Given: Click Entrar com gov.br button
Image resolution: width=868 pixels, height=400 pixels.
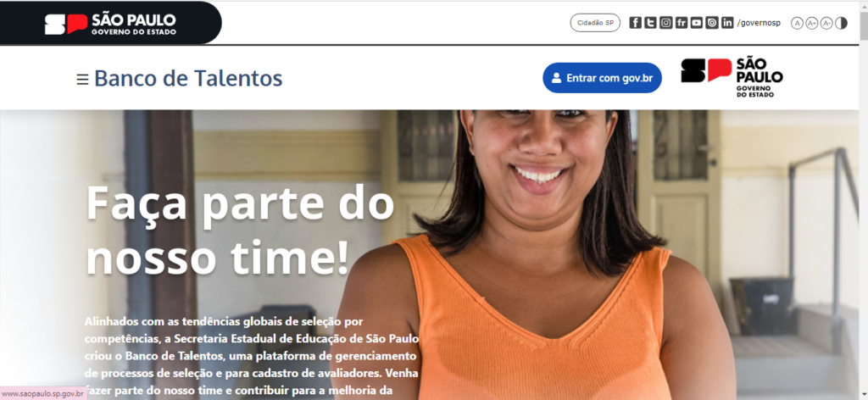Looking at the screenshot, I should tap(603, 78).
